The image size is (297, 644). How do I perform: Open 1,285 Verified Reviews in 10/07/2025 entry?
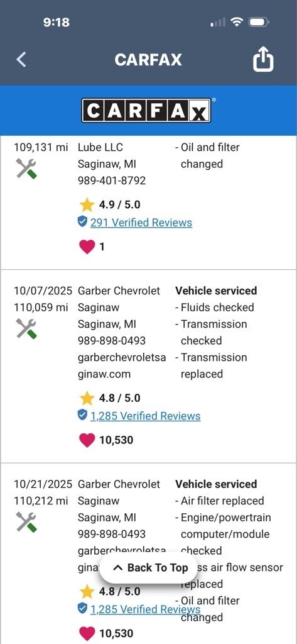click(145, 416)
